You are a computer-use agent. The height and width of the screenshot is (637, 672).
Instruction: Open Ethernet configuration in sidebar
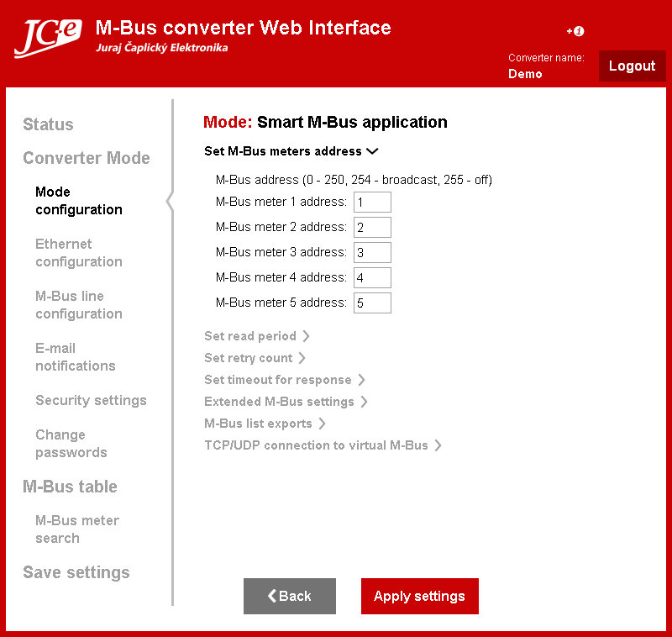[78, 253]
